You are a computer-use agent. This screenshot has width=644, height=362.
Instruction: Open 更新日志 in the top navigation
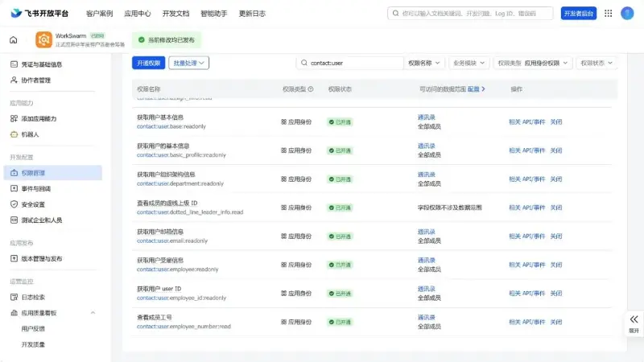point(252,14)
